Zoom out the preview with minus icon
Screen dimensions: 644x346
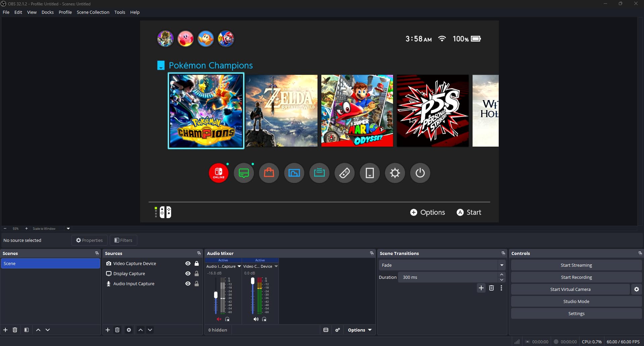pos(5,228)
